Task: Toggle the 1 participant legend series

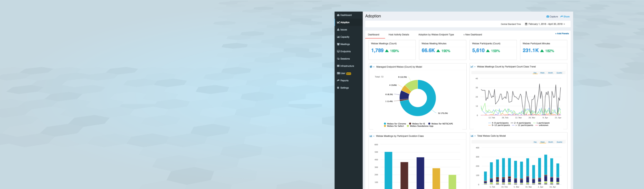Action: click(541, 123)
